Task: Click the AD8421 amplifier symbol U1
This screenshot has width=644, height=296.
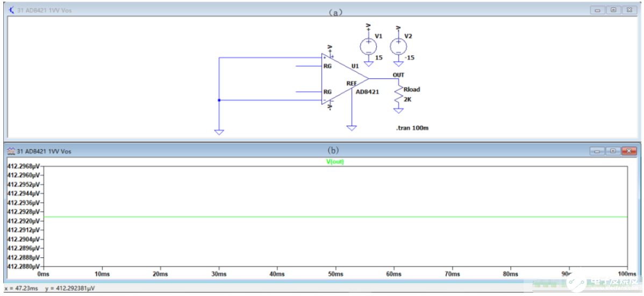Action: [344, 78]
